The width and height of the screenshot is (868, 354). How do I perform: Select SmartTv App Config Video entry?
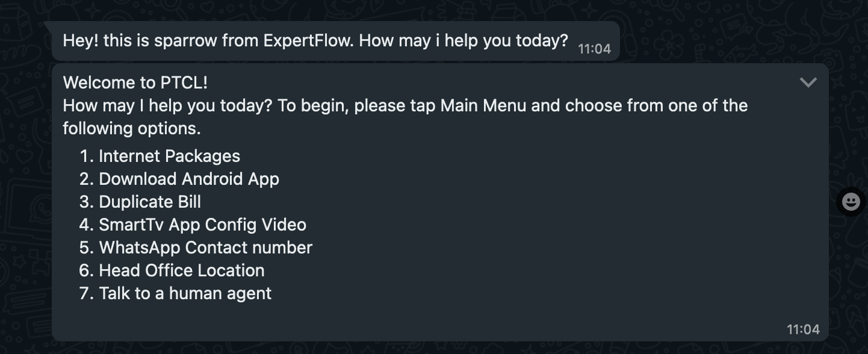(x=202, y=225)
